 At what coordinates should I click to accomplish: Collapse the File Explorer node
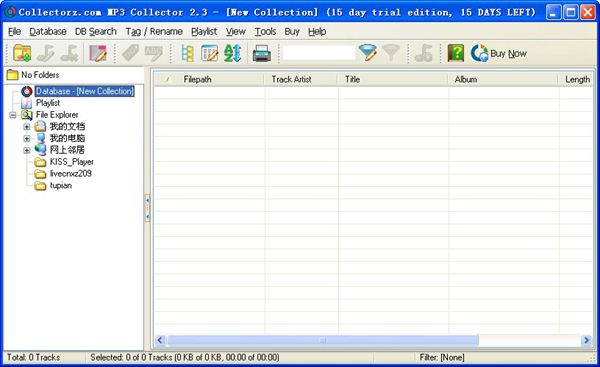click(13, 115)
